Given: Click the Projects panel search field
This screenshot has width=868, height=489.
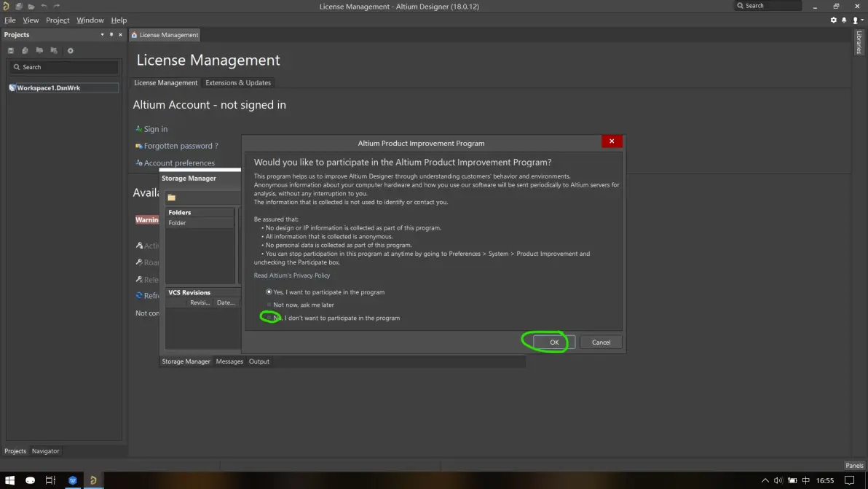Looking at the screenshot, I should coord(63,67).
